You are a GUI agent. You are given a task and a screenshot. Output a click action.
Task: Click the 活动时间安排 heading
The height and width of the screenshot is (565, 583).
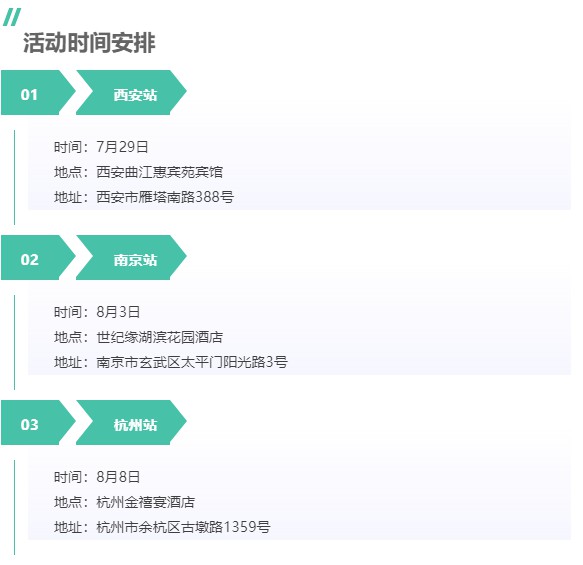(x=89, y=43)
